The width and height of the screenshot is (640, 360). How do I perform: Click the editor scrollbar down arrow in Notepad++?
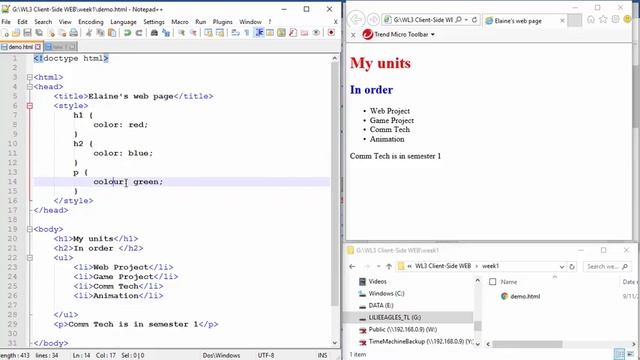pyautogui.click(x=335, y=343)
